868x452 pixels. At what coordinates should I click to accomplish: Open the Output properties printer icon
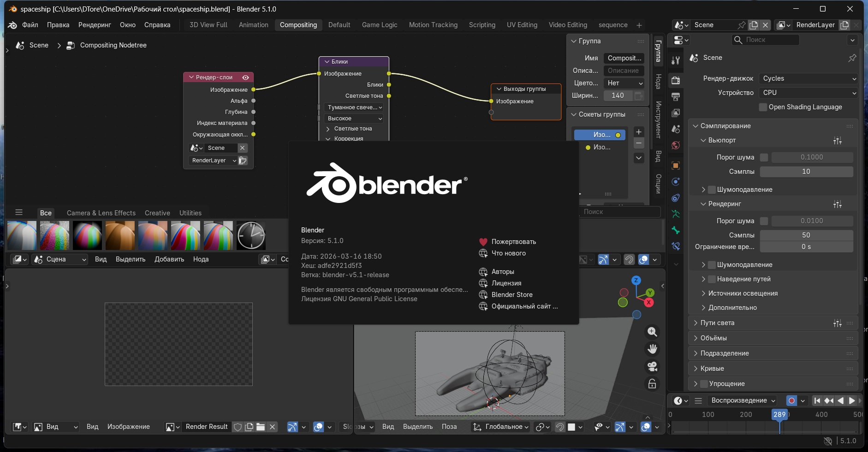coord(676,96)
